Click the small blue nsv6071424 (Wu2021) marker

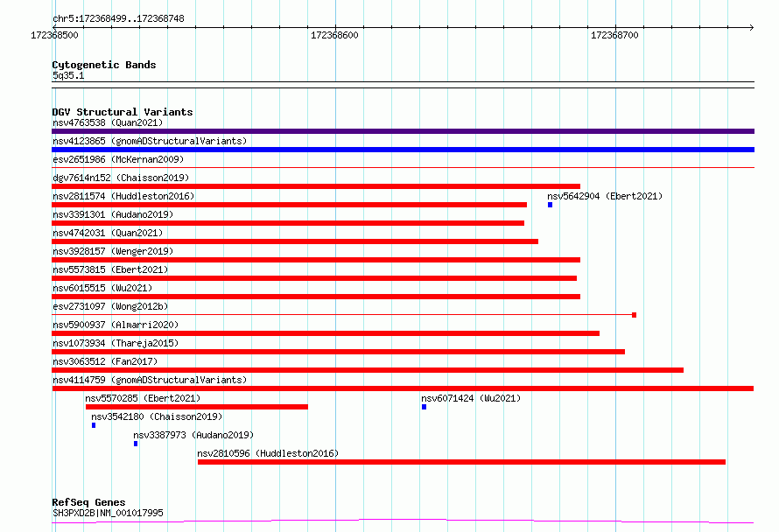(424, 407)
